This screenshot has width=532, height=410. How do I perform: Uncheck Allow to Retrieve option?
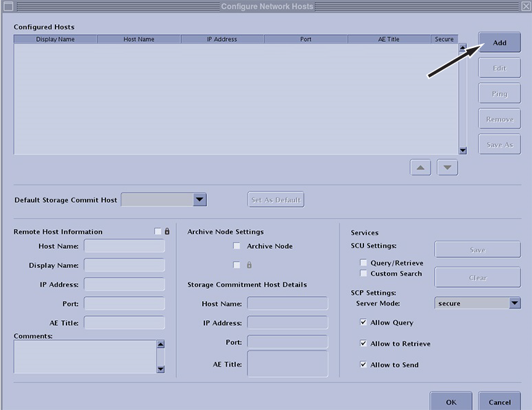coord(363,343)
